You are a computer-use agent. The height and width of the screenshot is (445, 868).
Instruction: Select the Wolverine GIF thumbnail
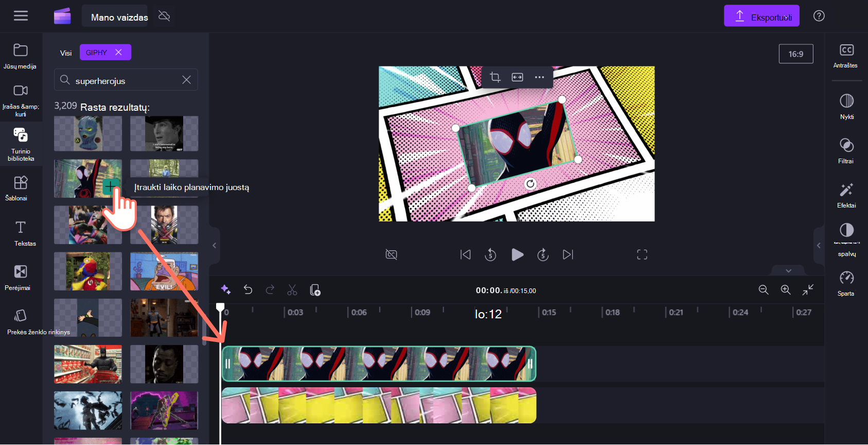coord(164,225)
